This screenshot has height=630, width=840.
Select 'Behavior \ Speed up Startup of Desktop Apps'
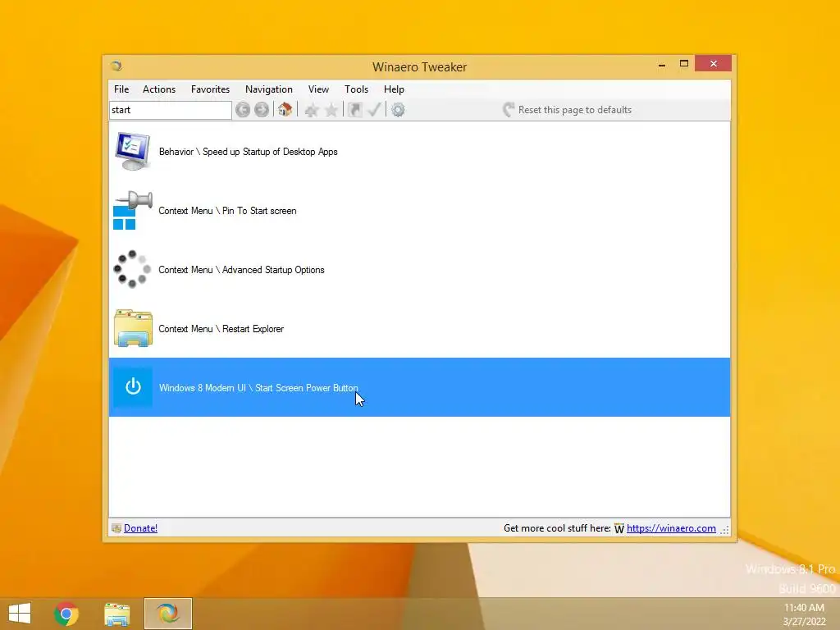pos(419,152)
